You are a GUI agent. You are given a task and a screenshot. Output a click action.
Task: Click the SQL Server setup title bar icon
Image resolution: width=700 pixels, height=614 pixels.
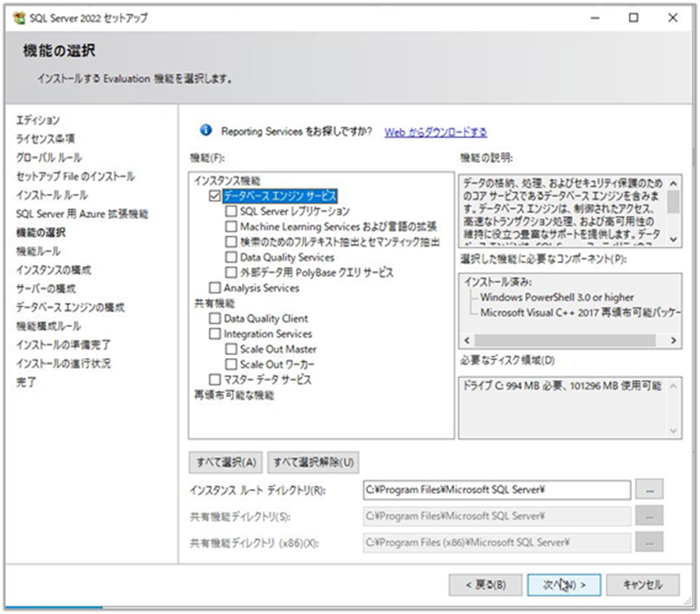19,18
